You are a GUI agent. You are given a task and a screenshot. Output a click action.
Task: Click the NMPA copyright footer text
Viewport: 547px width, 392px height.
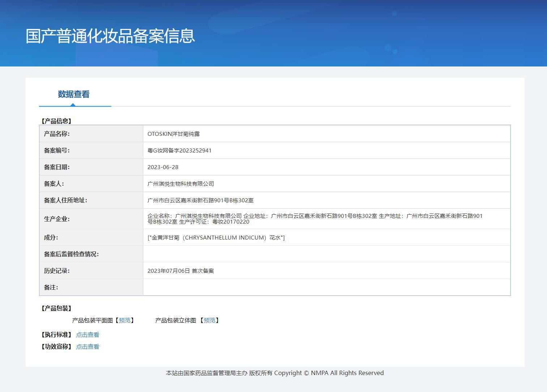(x=275, y=373)
